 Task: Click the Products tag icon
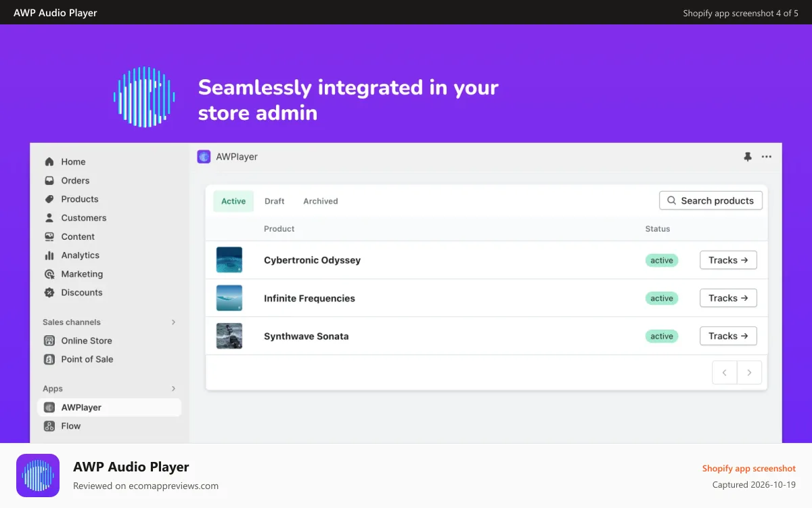tap(49, 199)
